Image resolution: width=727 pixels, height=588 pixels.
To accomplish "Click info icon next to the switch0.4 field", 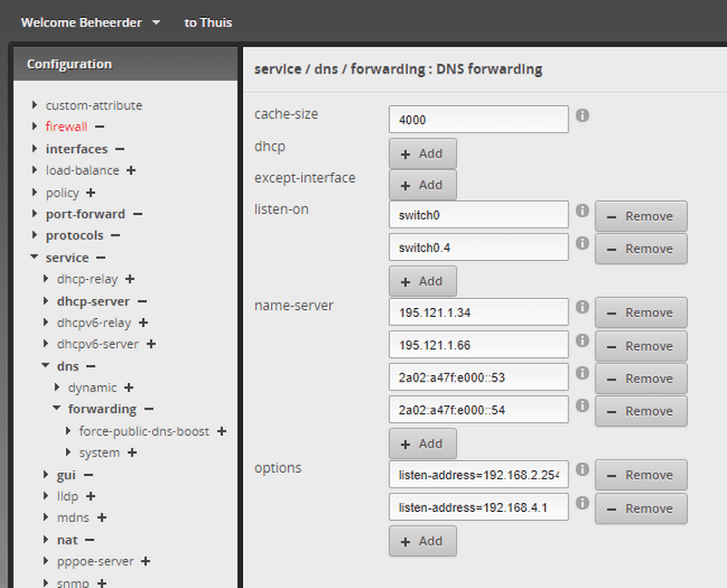I will tap(583, 244).
